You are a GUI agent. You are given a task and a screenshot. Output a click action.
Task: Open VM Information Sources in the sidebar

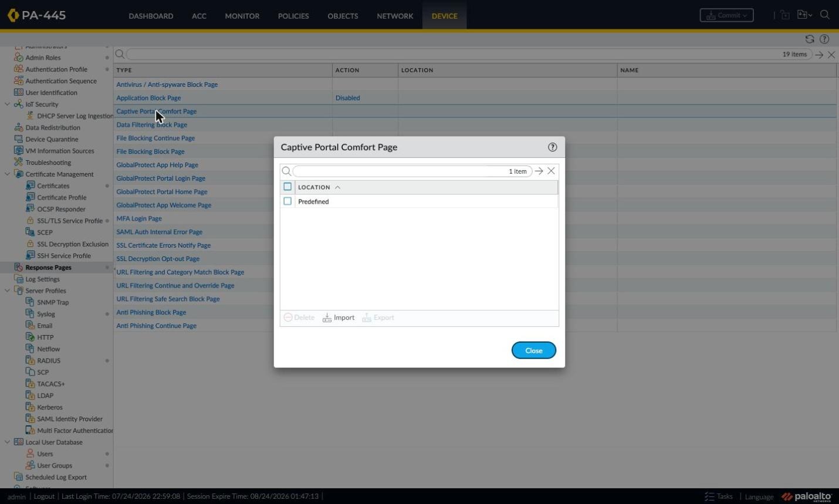click(x=60, y=151)
